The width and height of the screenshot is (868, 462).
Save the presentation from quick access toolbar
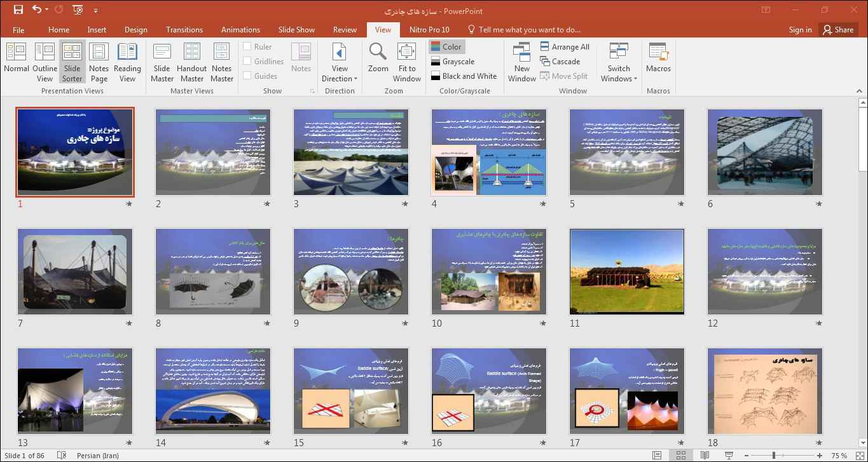[x=18, y=10]
